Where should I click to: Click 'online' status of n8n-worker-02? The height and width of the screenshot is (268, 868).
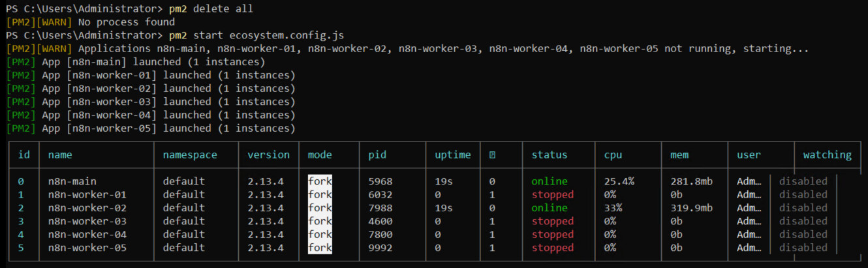click(x=550, y=208)
